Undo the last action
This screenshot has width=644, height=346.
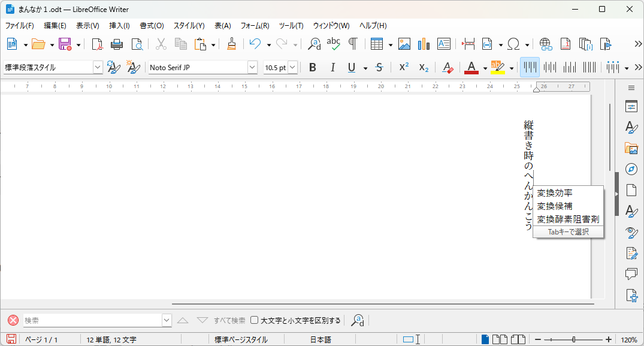(255, 44)
